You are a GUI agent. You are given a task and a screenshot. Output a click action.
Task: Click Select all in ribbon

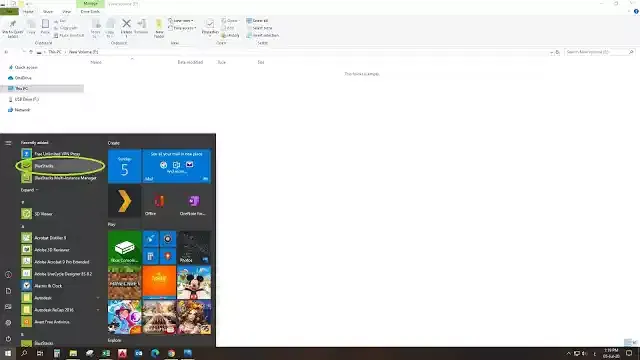coord(258,20)
